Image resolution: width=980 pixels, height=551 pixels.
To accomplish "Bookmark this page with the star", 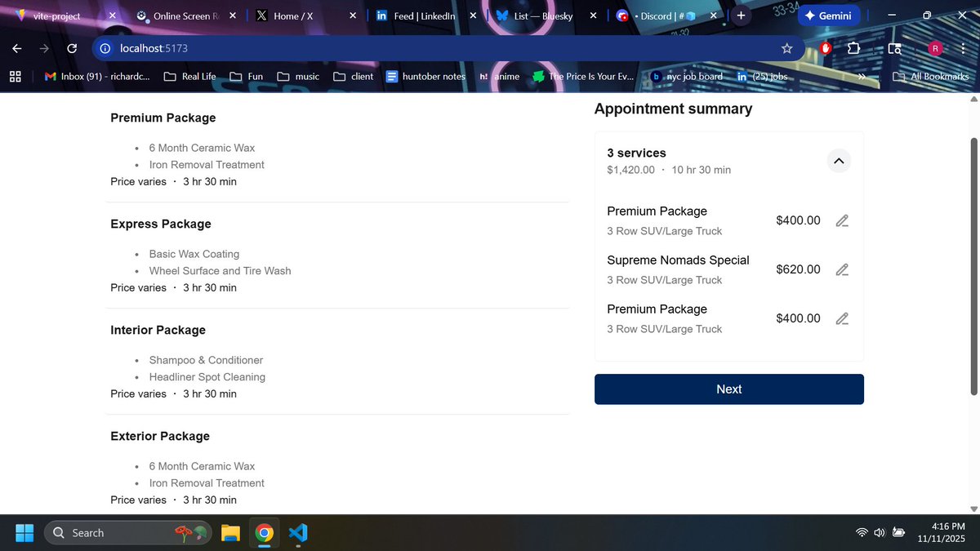I will [x=786, y=48].
